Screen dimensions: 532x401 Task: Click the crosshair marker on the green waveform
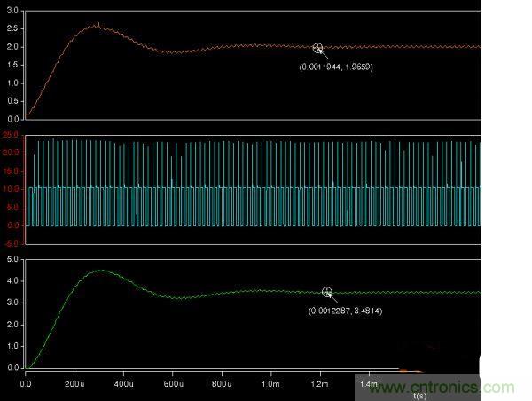pos(327,292)
